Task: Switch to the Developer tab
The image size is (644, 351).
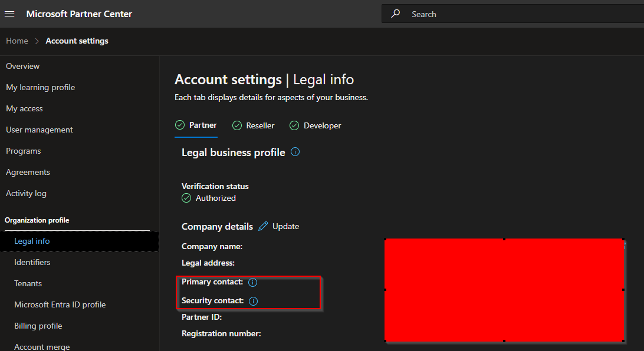Action: [x=316, y=125]
